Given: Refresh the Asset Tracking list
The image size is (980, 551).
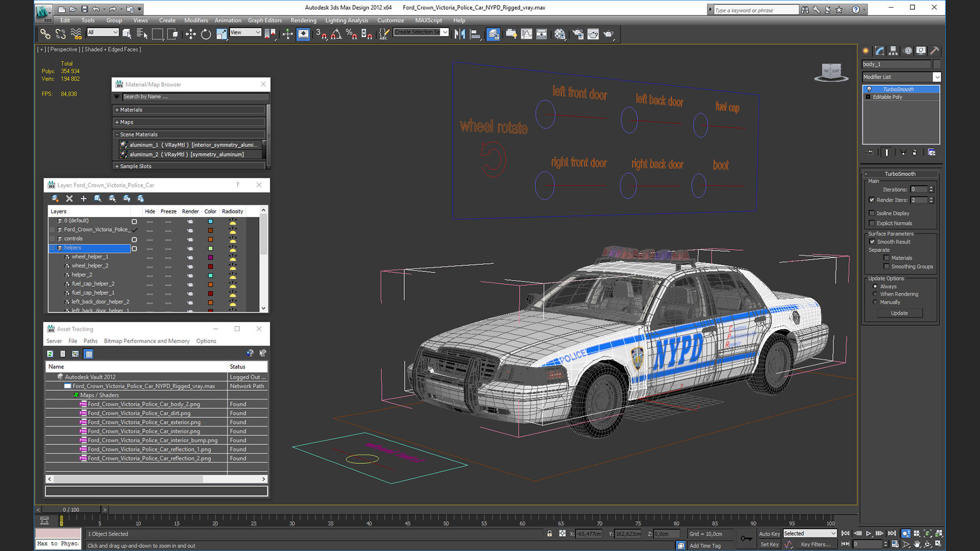Looking at the screenshot, I should point(50,354).
